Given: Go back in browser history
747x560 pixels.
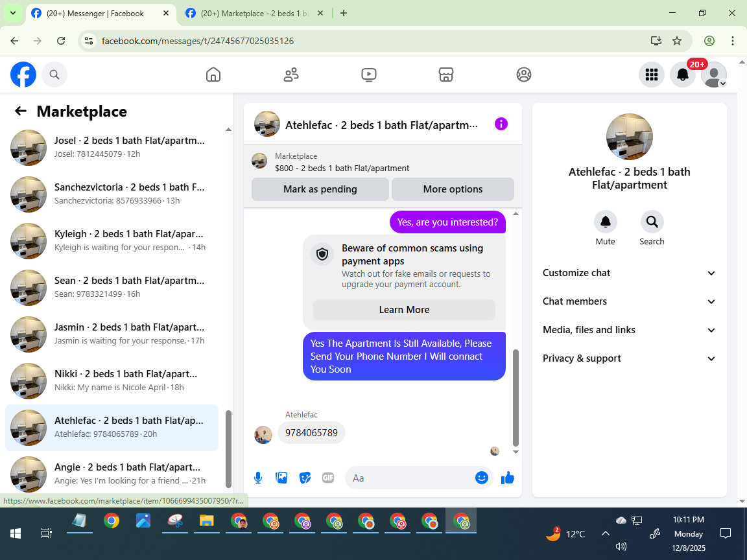Looking at the screenshot, I should [x=14, y=41].
